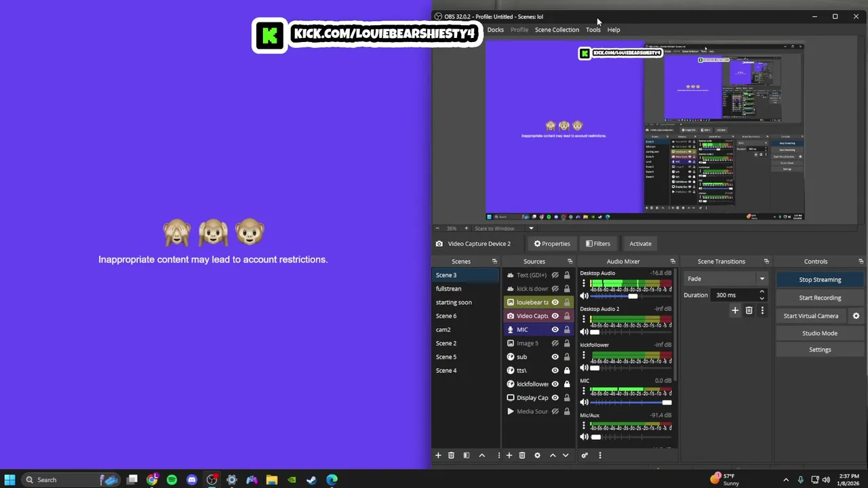The width and height of the screenshot is (868, 488).
Task: Remove selected scene using Scenes trash icon
Action: pyautogui.click(x=451, y=455)
